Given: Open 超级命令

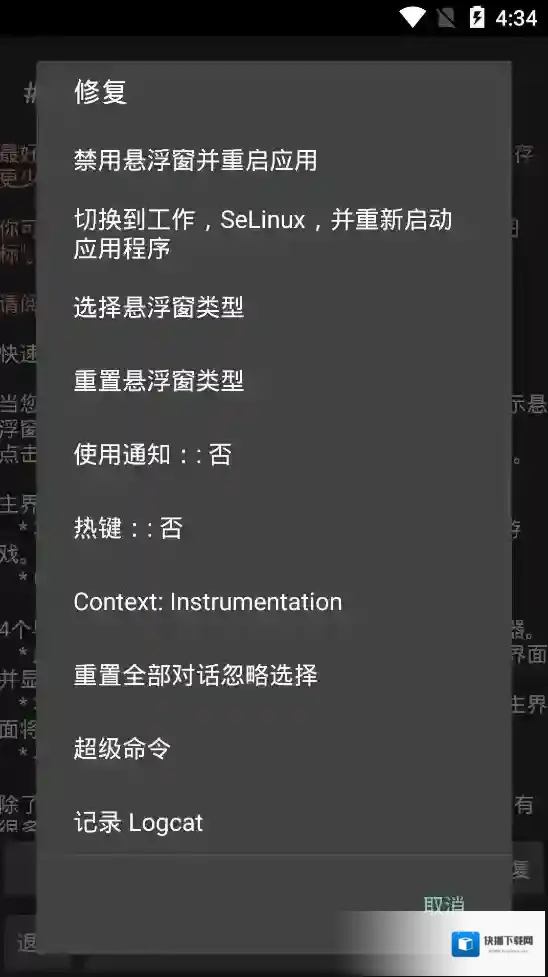Looking at the screenshot, I should (x=274, y=748).
